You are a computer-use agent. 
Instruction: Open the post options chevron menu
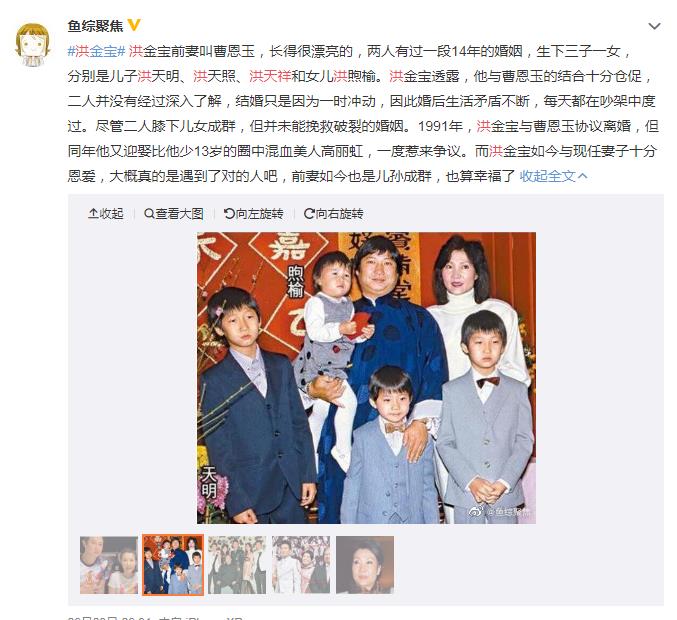click(x=654, y=26)
